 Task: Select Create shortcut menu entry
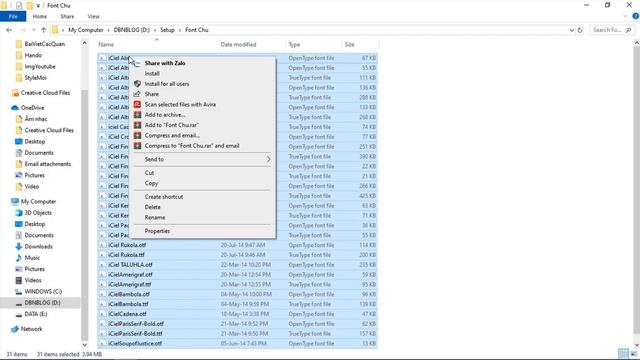pos(164,197)
